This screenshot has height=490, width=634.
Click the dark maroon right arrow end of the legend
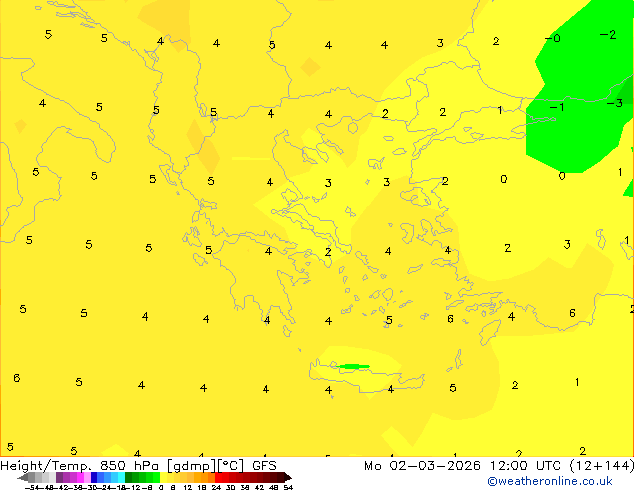click(x=287, y=478)
